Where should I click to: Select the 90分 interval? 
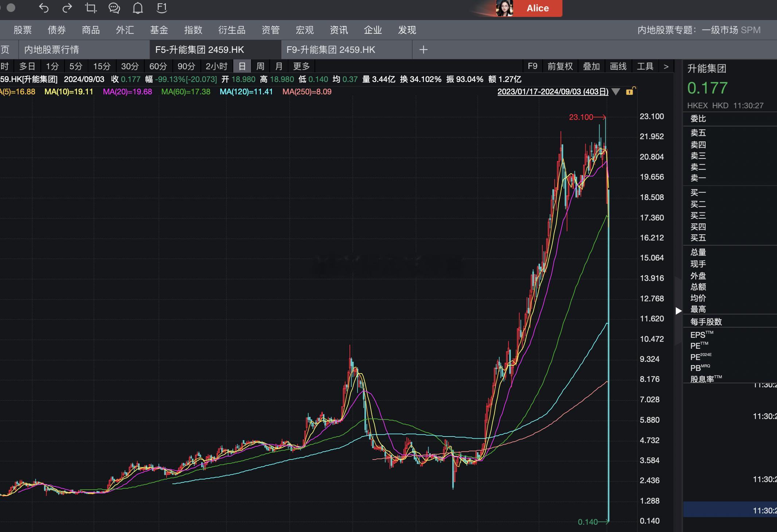[x=186, y=66]
